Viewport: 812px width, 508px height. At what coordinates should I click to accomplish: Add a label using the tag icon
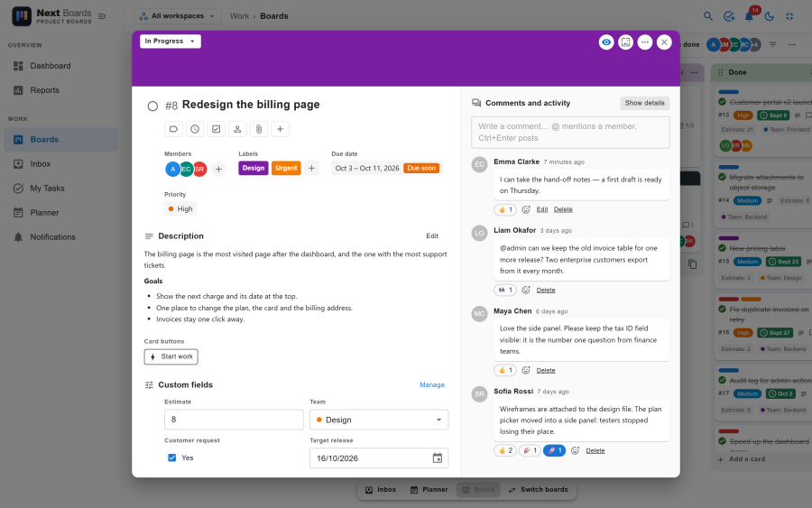[173, 129]
